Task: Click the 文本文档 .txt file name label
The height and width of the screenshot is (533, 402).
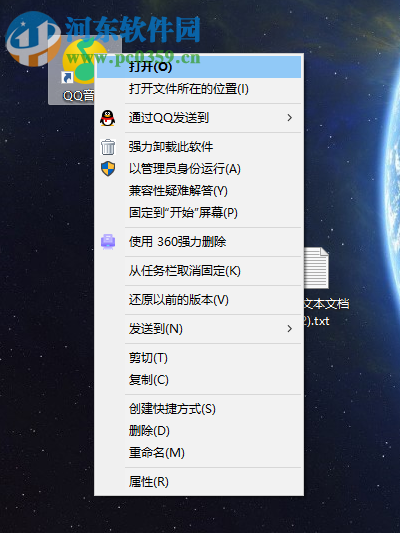Action: point(326,312)
